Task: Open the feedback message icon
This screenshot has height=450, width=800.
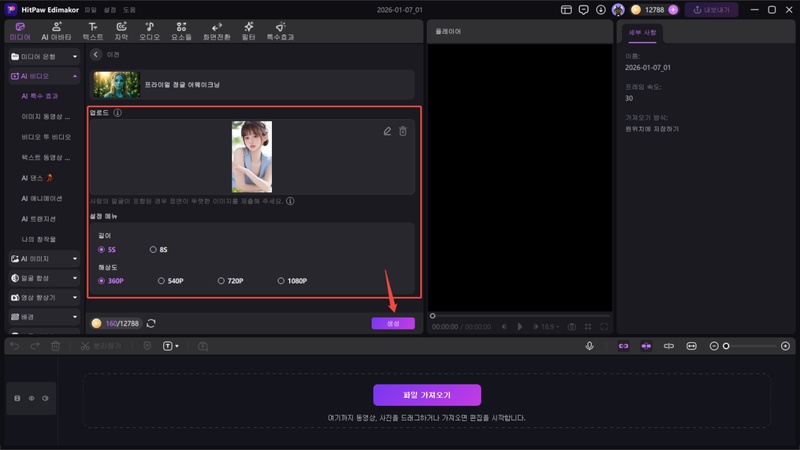Action: [x=583, y=10]
